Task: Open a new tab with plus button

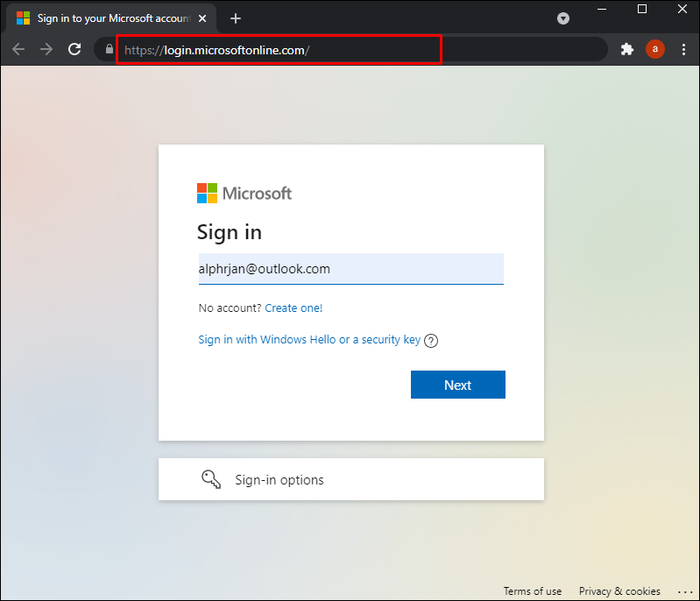Action: 236,18
